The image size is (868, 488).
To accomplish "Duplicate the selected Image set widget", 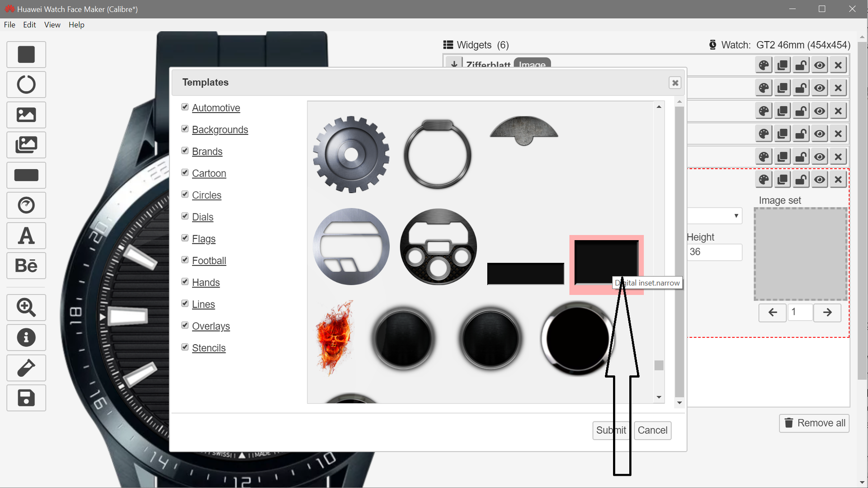I will [x=782, y=180].
